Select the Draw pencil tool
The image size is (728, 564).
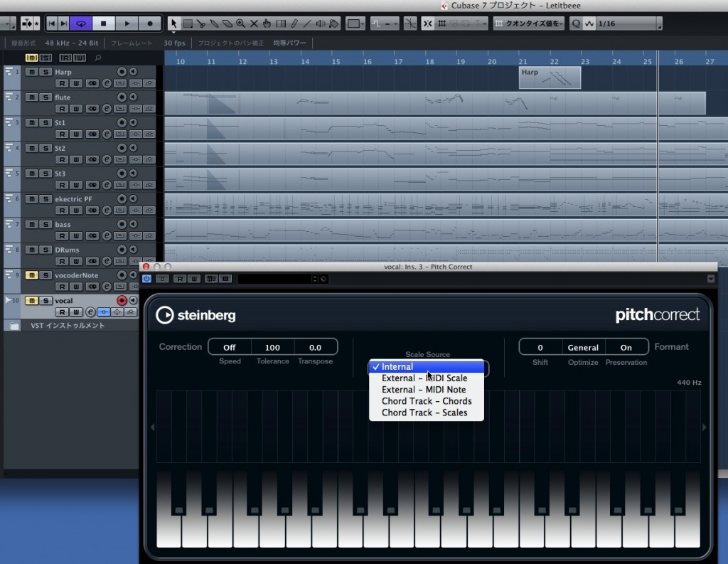pos(294,23)
